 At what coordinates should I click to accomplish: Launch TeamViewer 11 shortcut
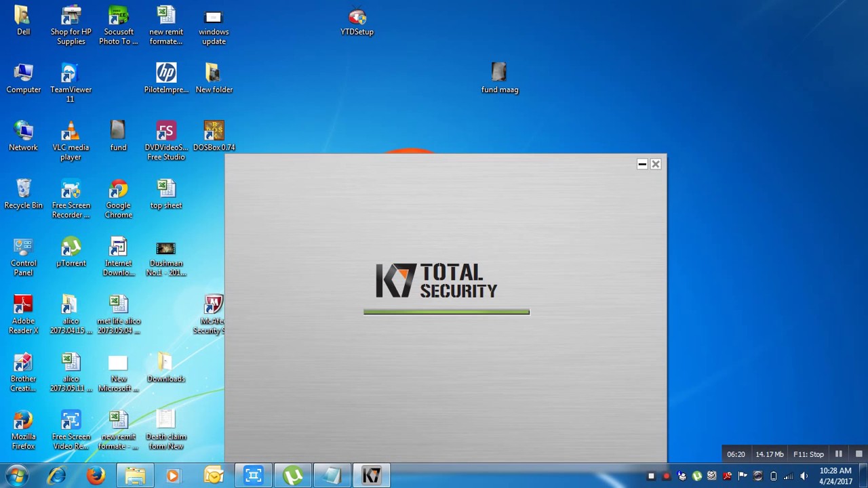click(x=71, y=83)
